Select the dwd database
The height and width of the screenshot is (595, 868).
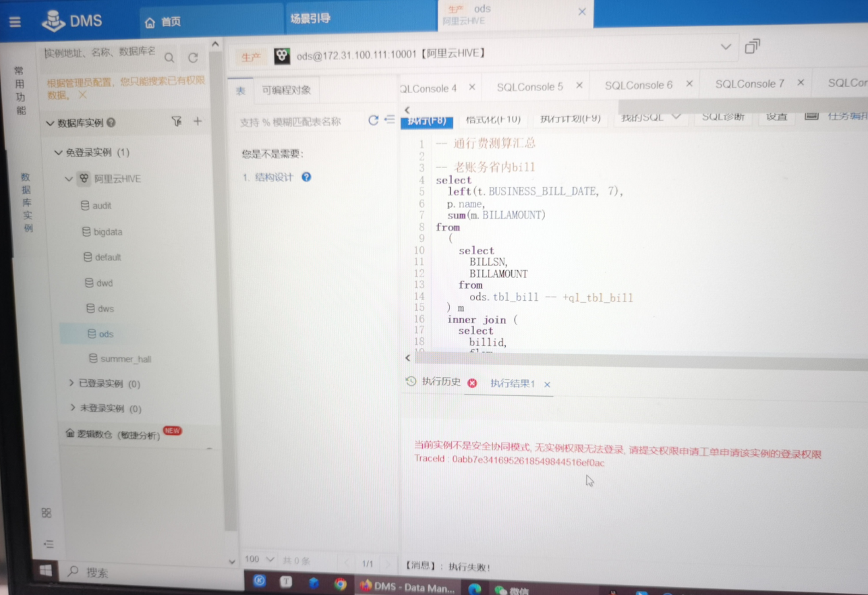click(99, 283)
